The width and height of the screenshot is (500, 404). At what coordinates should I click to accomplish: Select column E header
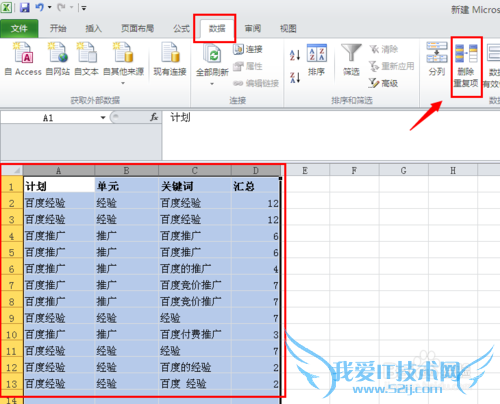tap(305, 171)
